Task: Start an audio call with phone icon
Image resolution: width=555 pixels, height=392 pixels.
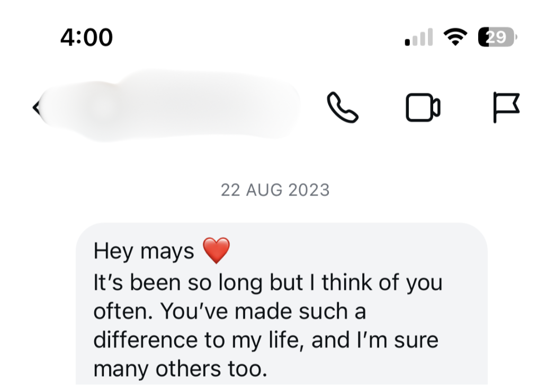Action: [342, 108]
